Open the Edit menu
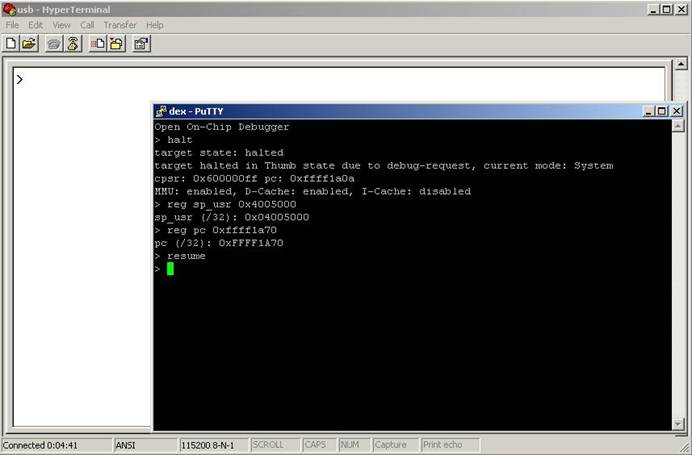 pyautogui.click(x=35, y=25)
